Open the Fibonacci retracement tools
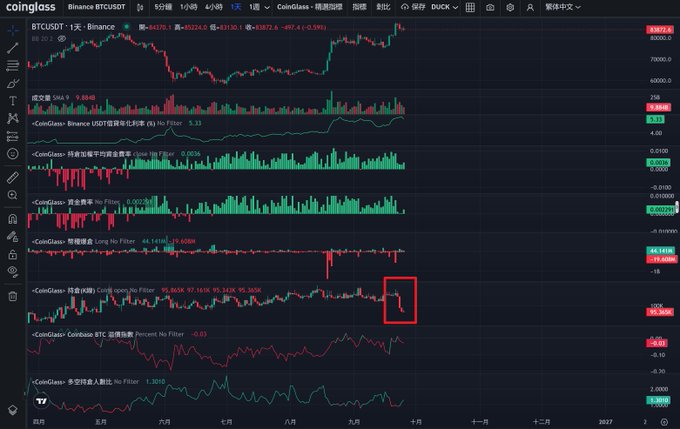Image resolution: width=680 pixels, height=429 pixels. click(x=13, y=65)
